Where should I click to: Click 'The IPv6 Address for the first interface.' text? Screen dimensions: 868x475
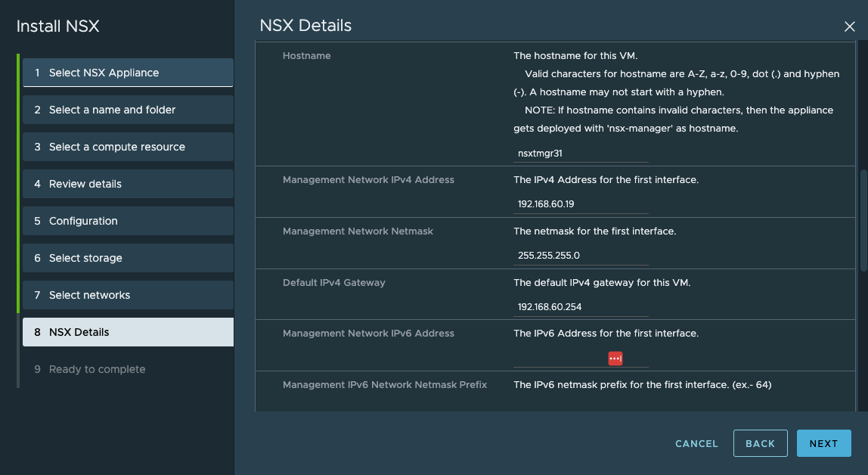pos(606,334)
